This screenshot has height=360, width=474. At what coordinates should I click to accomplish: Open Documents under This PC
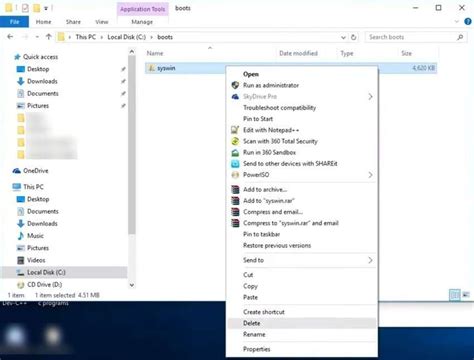click(43, 211)
